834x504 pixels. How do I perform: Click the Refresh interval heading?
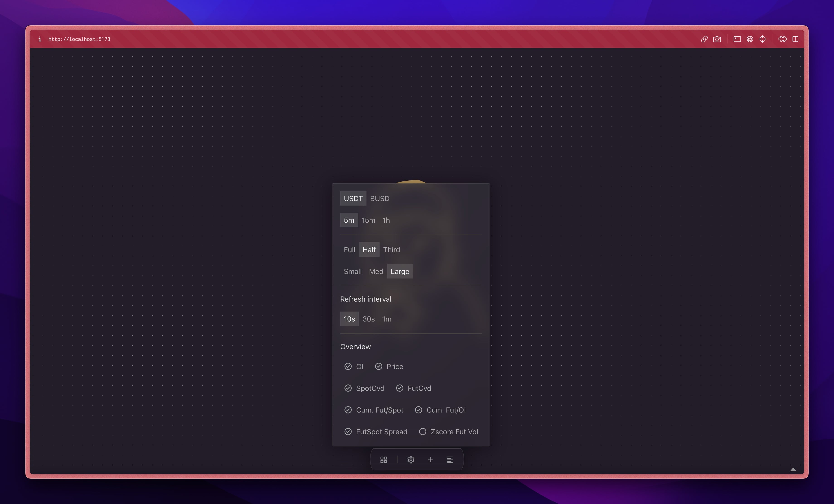[366, 299]
